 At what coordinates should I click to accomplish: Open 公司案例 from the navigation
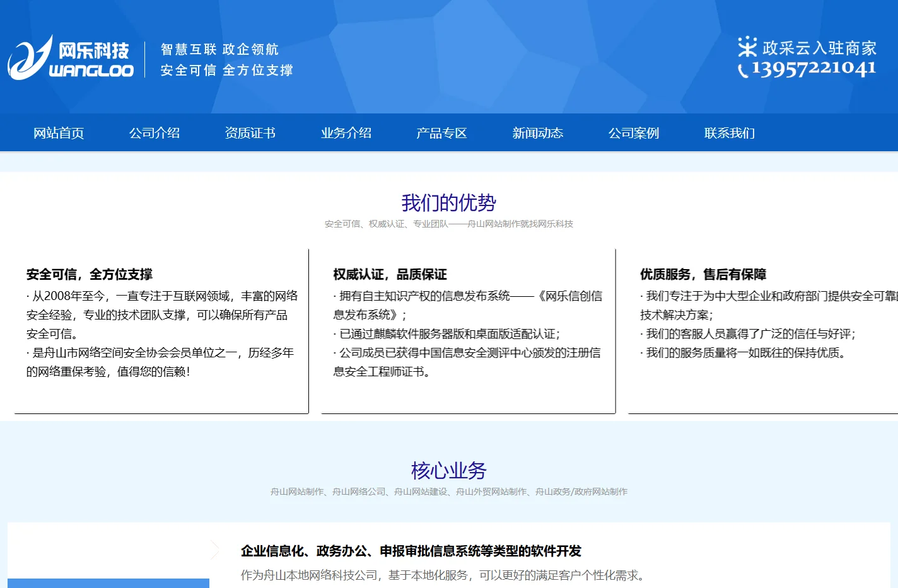[x=634, y=133]
